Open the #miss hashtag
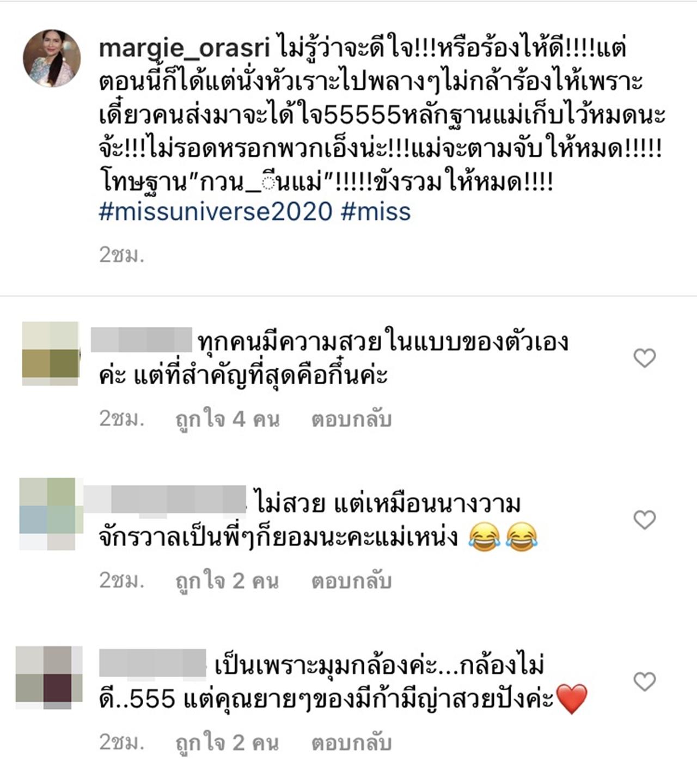This screenshot has height=784, width=697. [x=376, y=211]
